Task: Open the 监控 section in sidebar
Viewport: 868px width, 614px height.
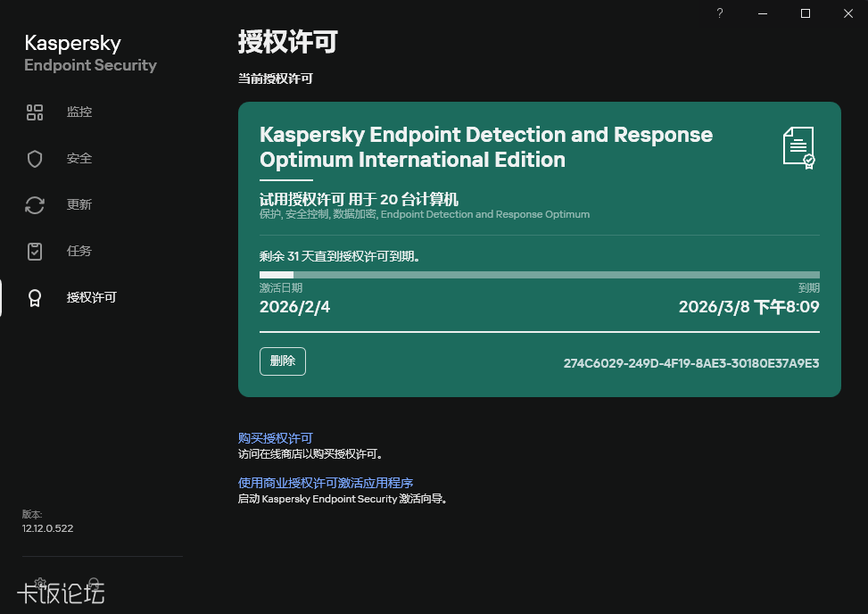Action: click(79, 112)
